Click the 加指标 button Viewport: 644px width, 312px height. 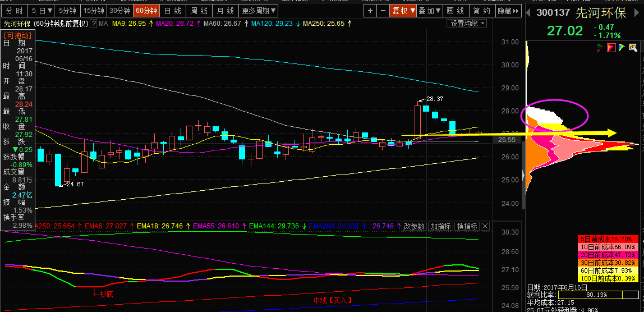(x=441, y=226)
